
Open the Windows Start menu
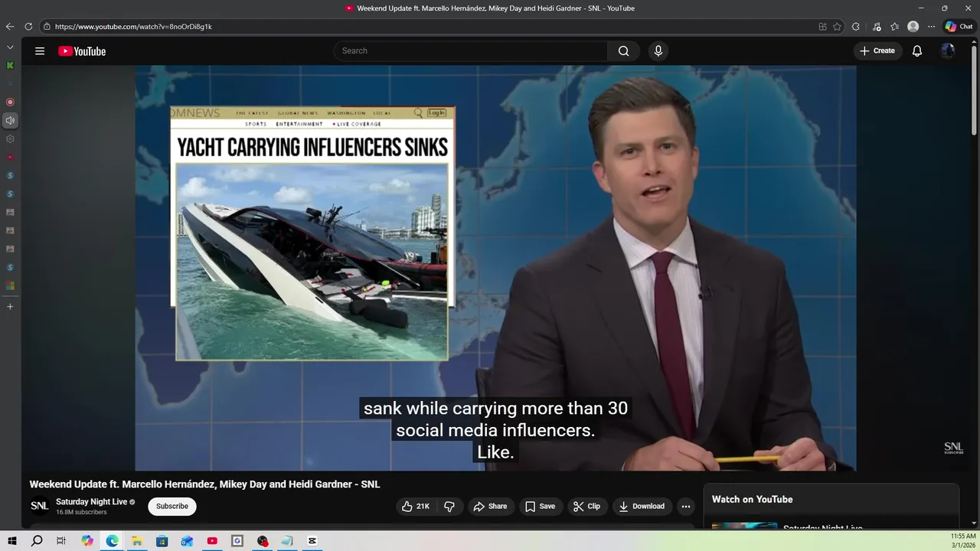(x=12, y=541)
